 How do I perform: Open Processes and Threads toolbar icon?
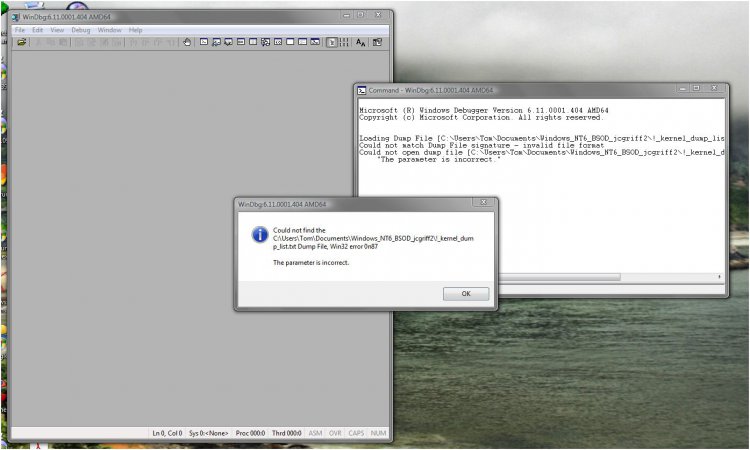302,42
